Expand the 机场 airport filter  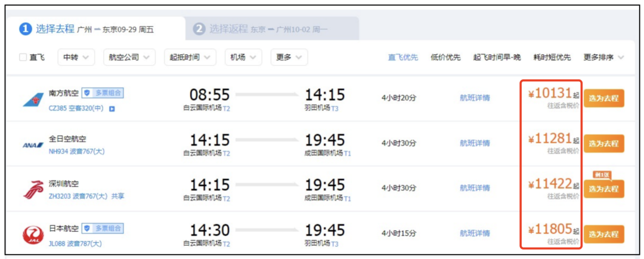(x=243, y=57)
